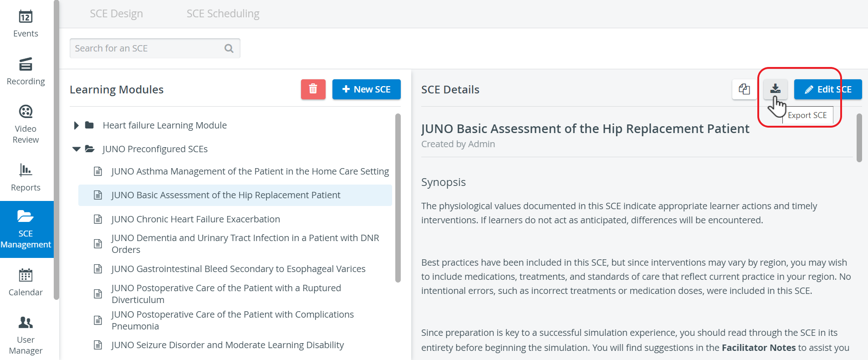The width and height of the screenshot is (868, 360).
Task: Click the New SCE button
Action: tap(367, 89)
